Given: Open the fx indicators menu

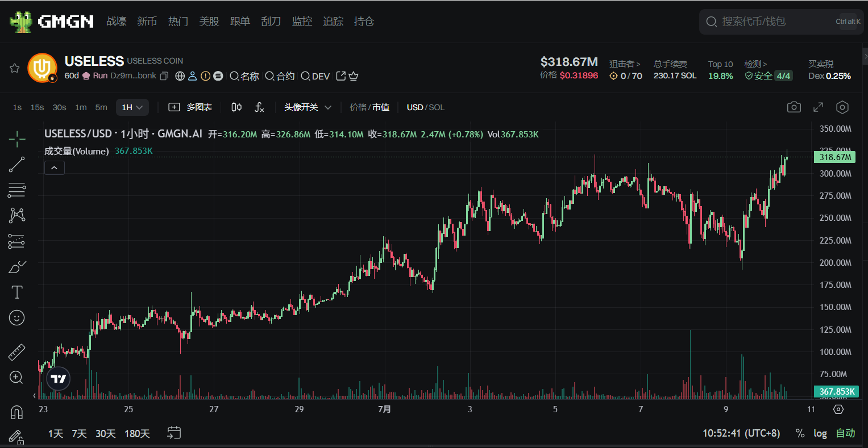Looking at the screenshot, I should click(x=259, y=107).
